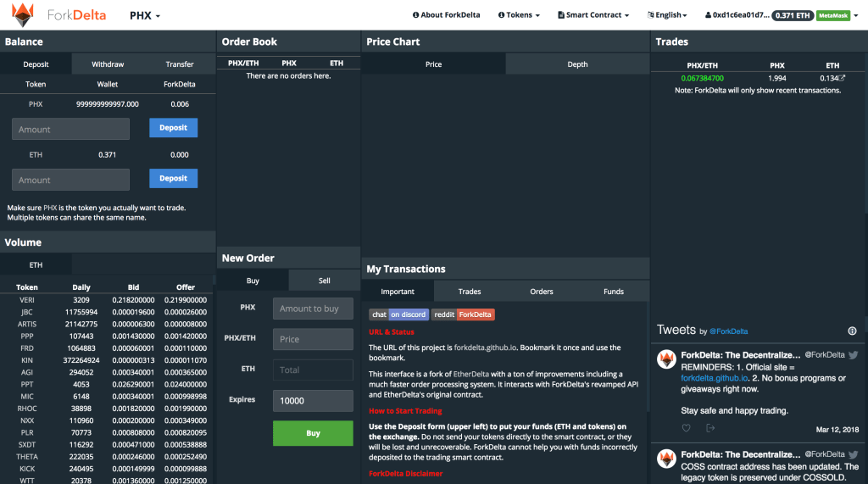Open the English language dropdown
Screen dimensions: 868x484
click(667, 15)
